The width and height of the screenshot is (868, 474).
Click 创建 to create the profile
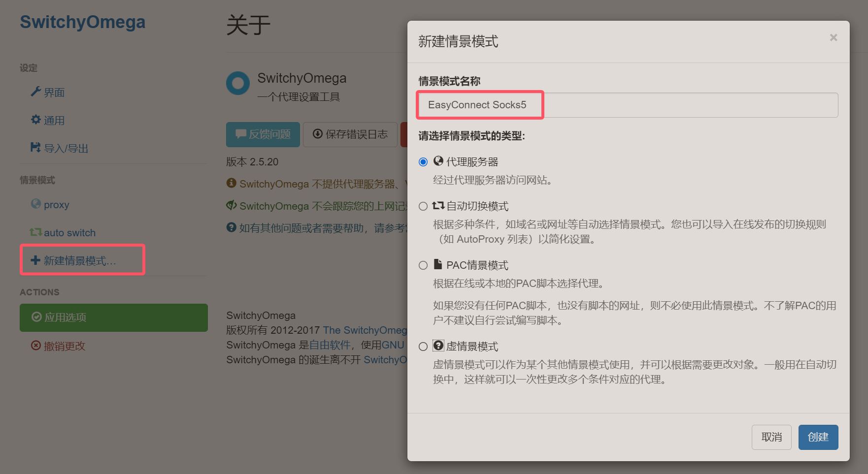point(818,437)
